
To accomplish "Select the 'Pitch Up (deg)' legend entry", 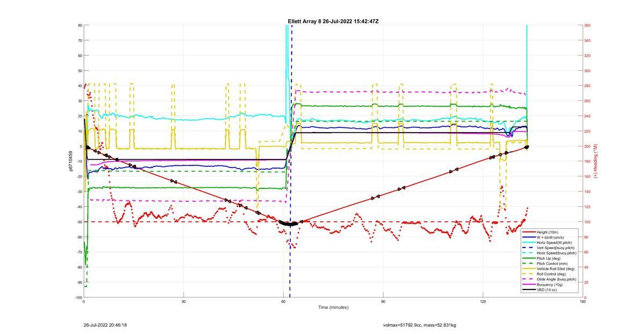I will point(548,258).
